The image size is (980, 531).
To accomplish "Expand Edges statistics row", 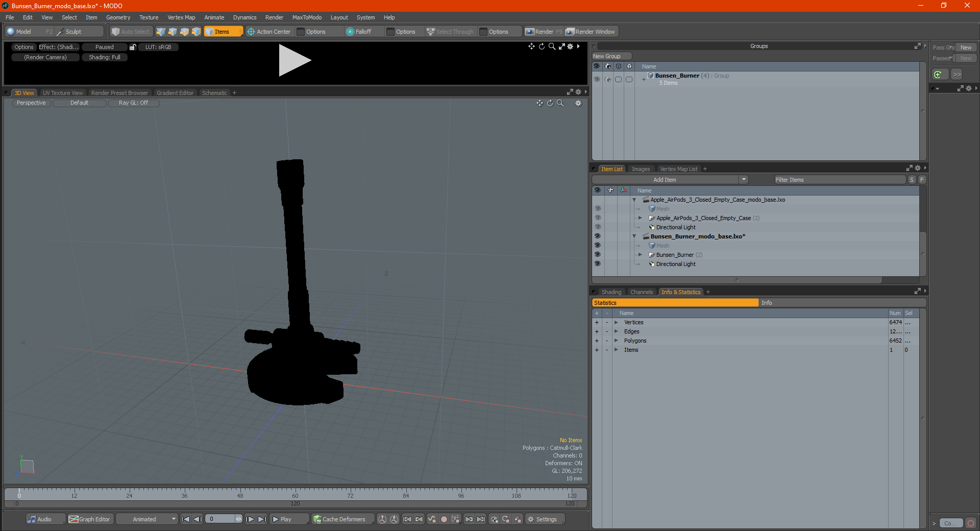I will click(x=616, y=331).
